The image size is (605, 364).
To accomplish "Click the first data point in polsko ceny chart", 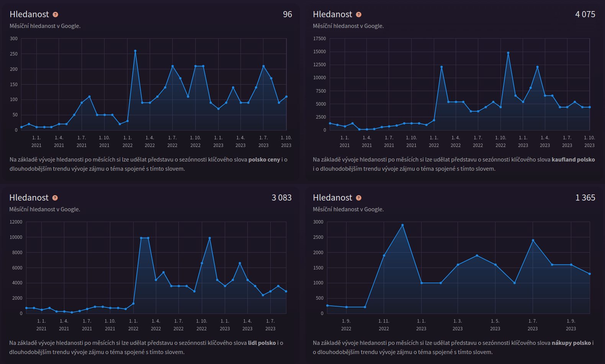I will pyautogui.click(x=21, y=127).
